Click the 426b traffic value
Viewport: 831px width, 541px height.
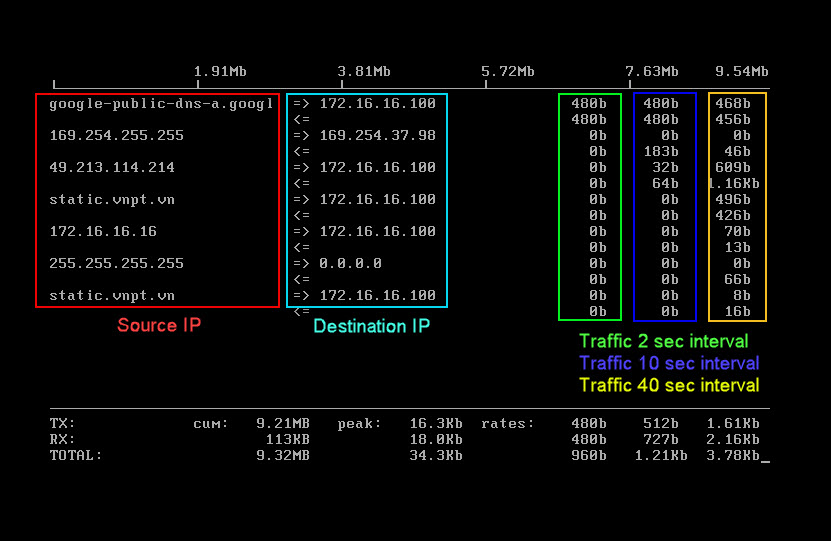[733, 216]
